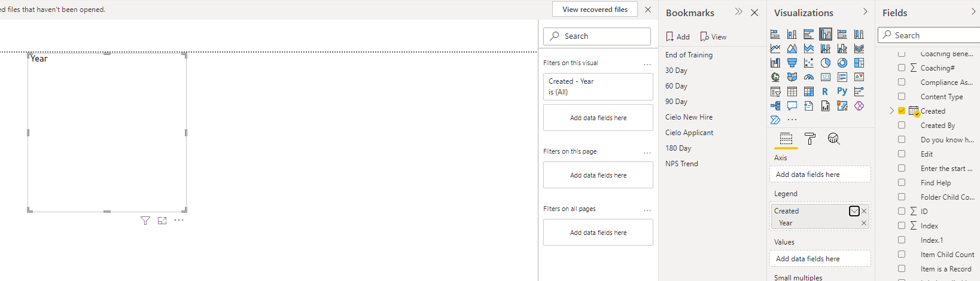The height and width of the screenshot is (281, 980).
Task: Select the Scatter chart visualization
Action: click(x=809, y=63)
